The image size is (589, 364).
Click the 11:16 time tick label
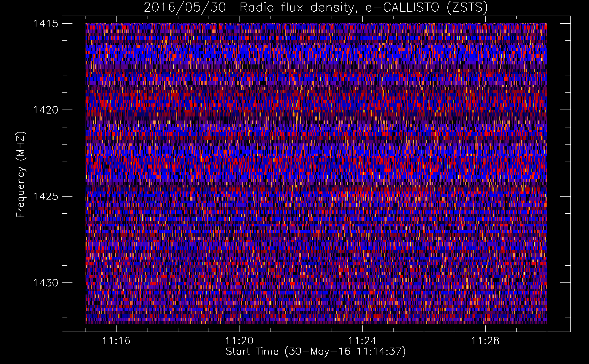116,341
